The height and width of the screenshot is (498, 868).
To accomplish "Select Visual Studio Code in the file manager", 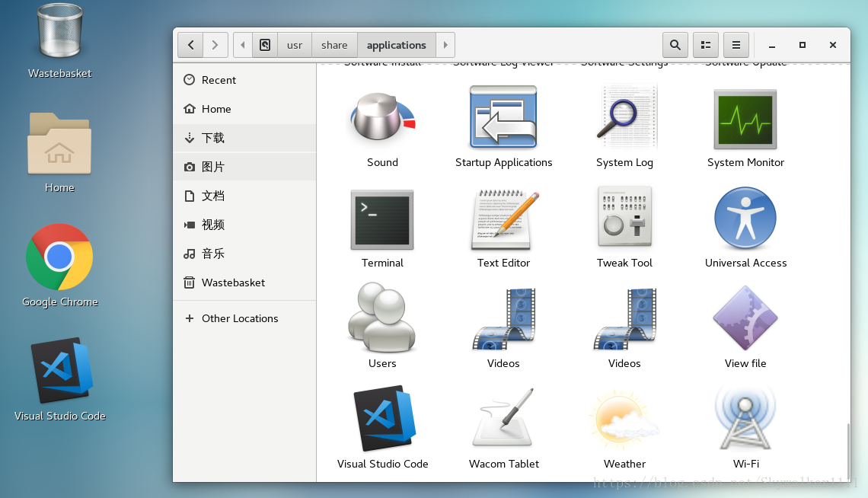I will (x=385, y=418).
